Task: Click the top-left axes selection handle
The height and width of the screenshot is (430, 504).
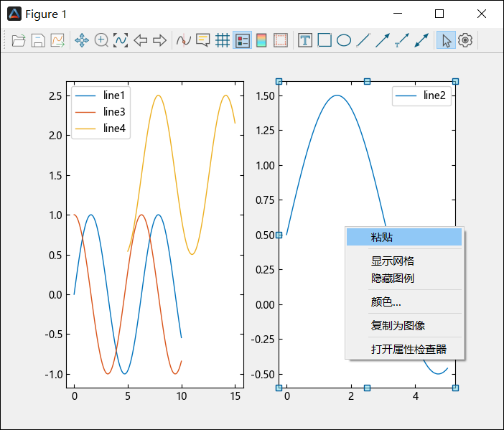Action: [x=279, y=82]
